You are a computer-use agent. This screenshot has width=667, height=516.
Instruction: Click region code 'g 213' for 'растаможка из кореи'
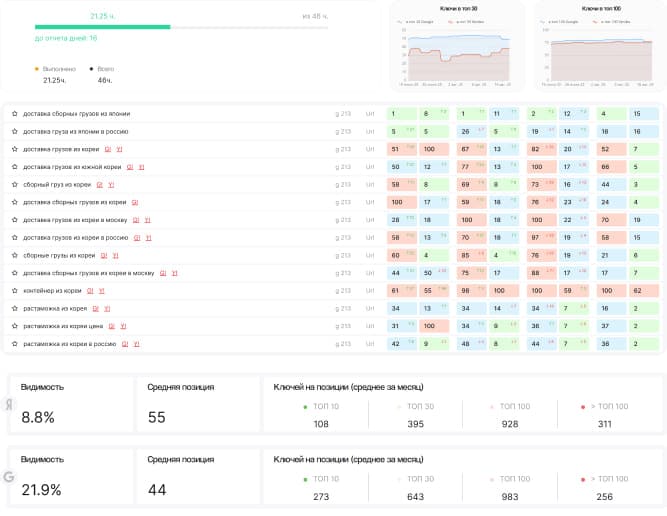[343, 308]
